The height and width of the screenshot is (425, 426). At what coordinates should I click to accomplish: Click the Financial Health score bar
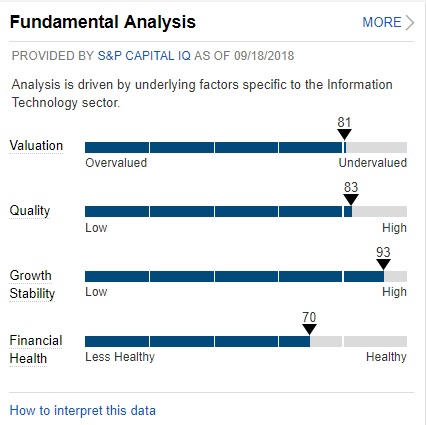click(246, 341)
